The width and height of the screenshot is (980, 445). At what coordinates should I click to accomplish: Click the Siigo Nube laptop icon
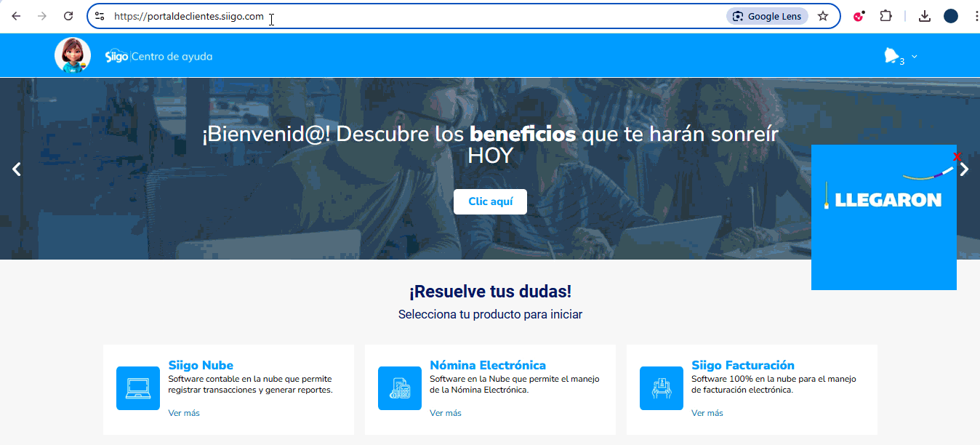tap(138, 388)
